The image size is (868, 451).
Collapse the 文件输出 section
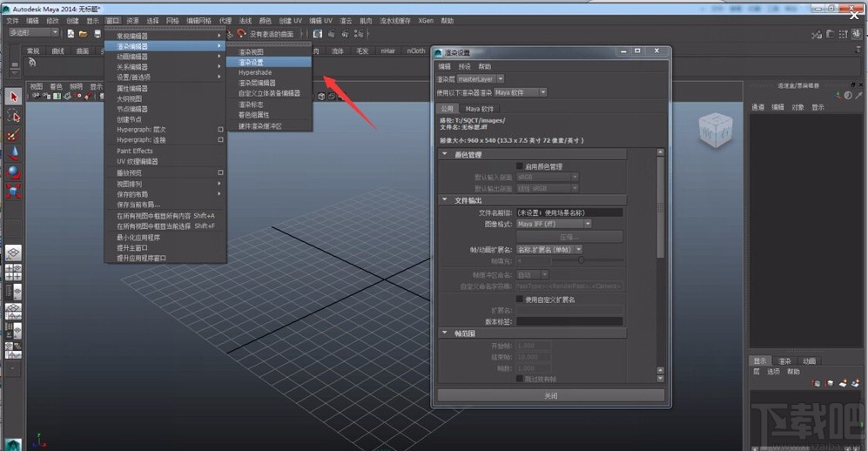click(x=445, y=199)
